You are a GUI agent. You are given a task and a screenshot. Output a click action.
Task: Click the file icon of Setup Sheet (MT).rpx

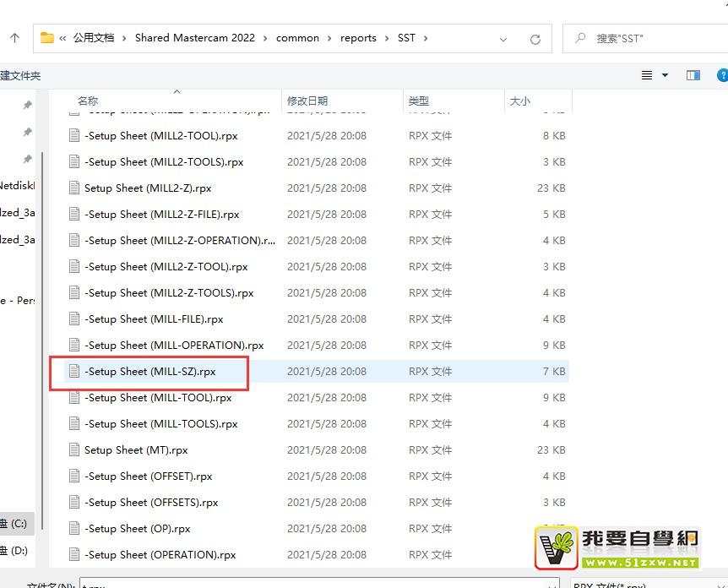click(x=74, y=450)
